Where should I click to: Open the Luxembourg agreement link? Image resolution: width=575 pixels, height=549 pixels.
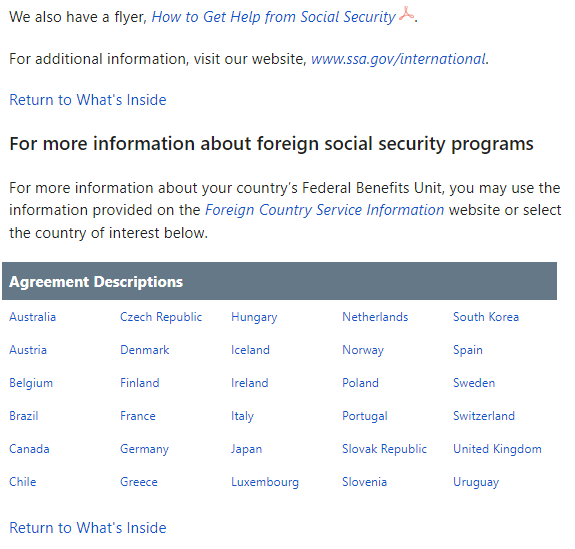coord(265,482)
